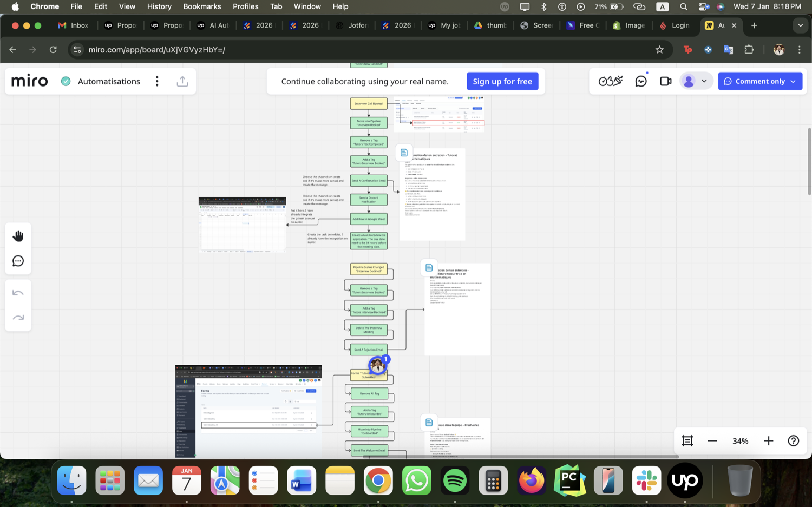
Task: Open a new Chrome tab
Action: (754, 25)
